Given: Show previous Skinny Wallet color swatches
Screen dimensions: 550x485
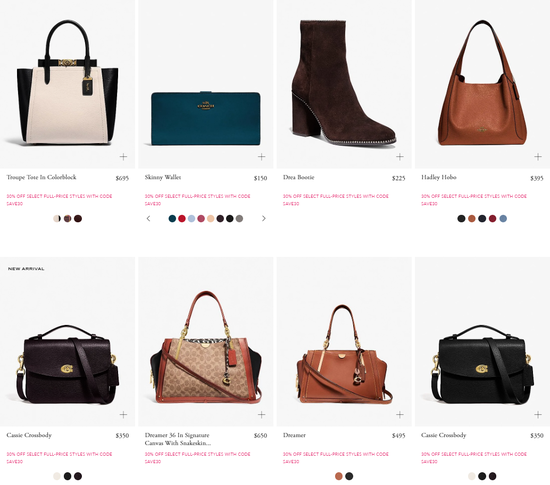Looking at the screenshot, I should point(148,218).
